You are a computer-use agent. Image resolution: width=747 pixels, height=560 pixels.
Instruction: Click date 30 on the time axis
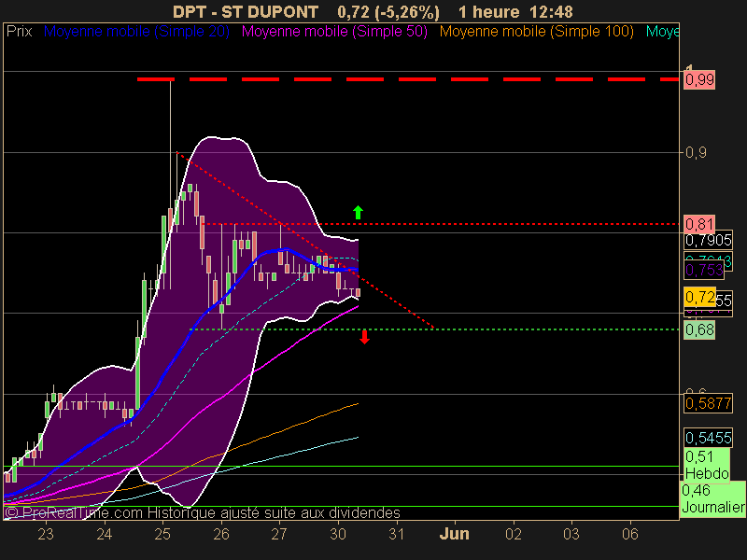tap(338, 534)
